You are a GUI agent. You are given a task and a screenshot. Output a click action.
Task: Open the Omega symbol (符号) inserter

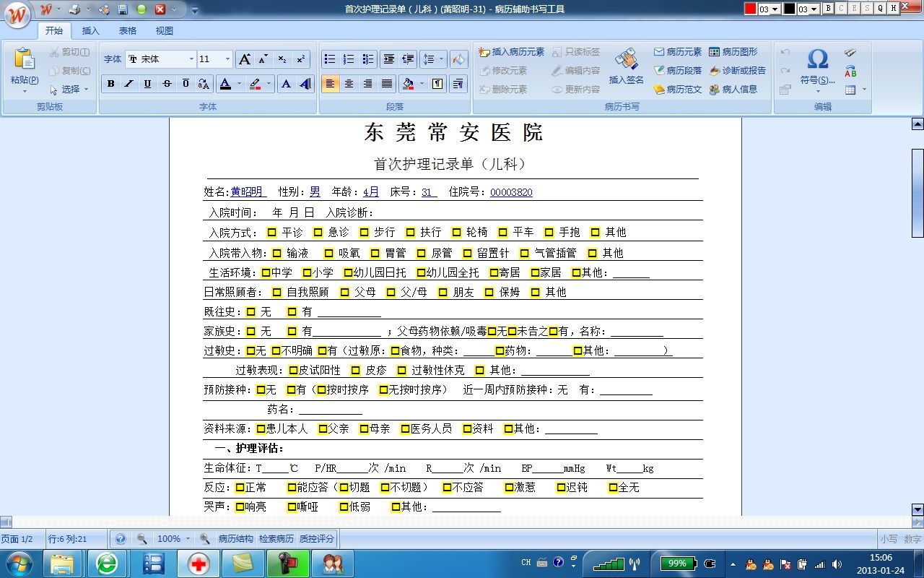pyautogui.click(x=817, y=59)
